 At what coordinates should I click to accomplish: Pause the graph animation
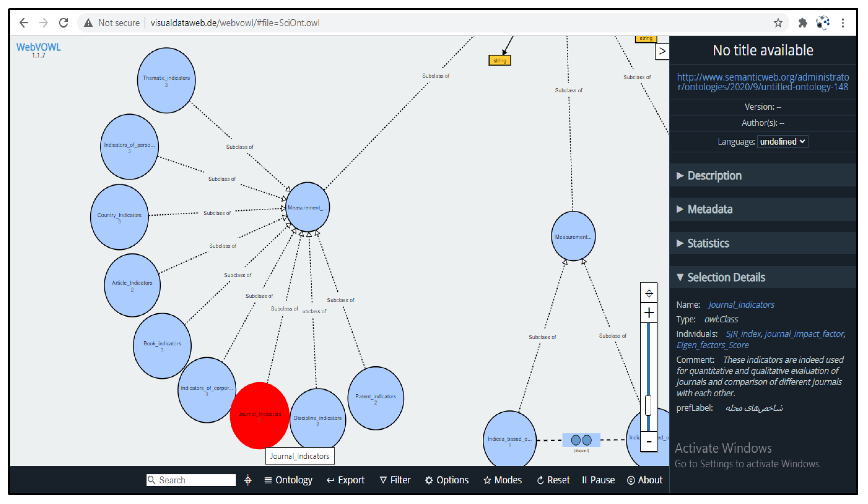pyautogui.click(x=598, y=479)
